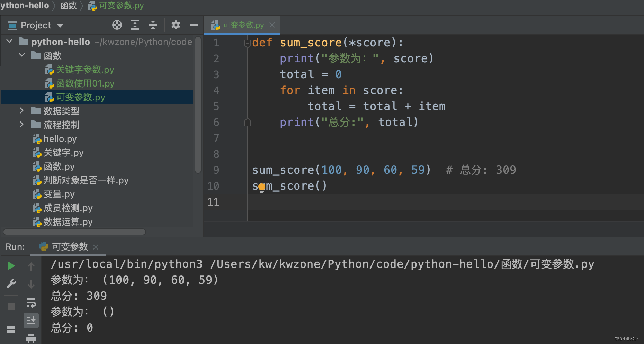Collapse the python-hello root folder
Viewport: 644px width, 344px height.
(10, 41)
